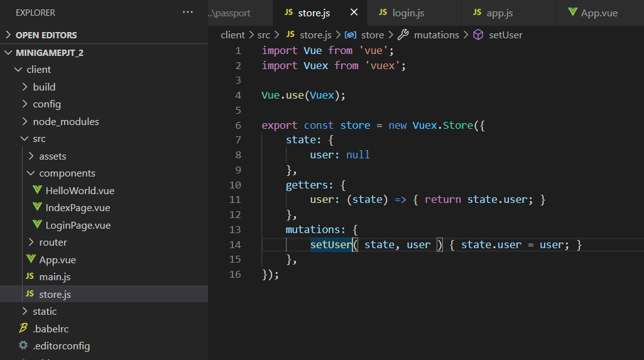This screenshot has height=360, width=644.
Task: Click the store.js breadcrumb segment
Action: click(x=315, y=35)
